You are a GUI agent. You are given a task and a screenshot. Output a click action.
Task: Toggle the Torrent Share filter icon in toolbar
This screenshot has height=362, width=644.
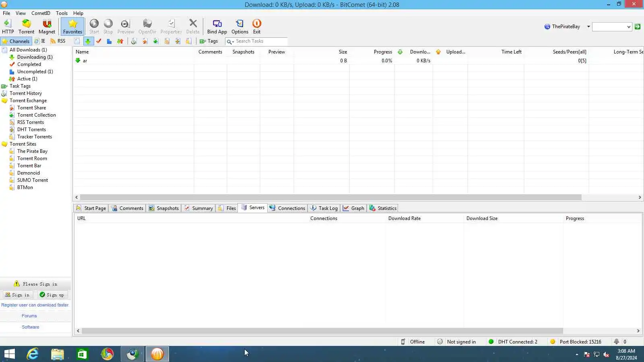coord(145,41)
